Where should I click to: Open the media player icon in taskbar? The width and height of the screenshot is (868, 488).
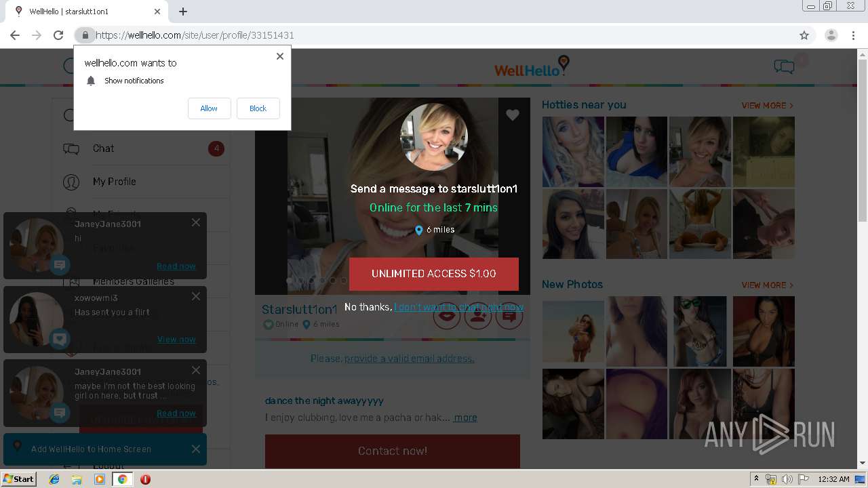tap(100, 479)
